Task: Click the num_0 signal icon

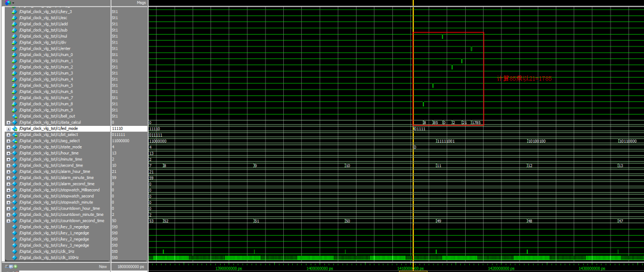Action: [15, 54]
